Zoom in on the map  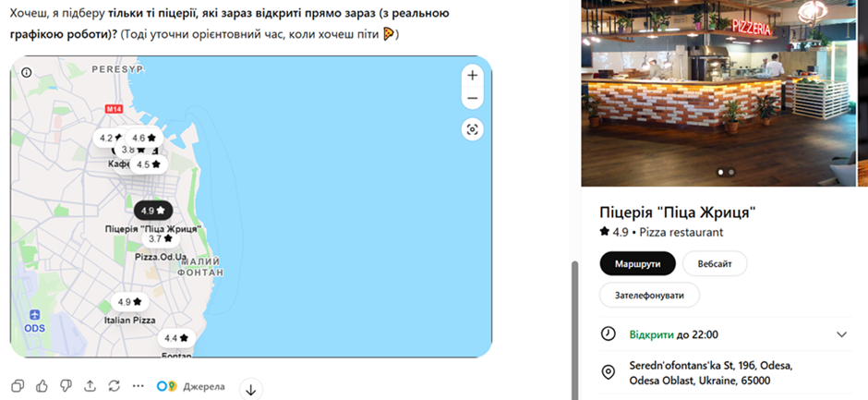point(473,76)
